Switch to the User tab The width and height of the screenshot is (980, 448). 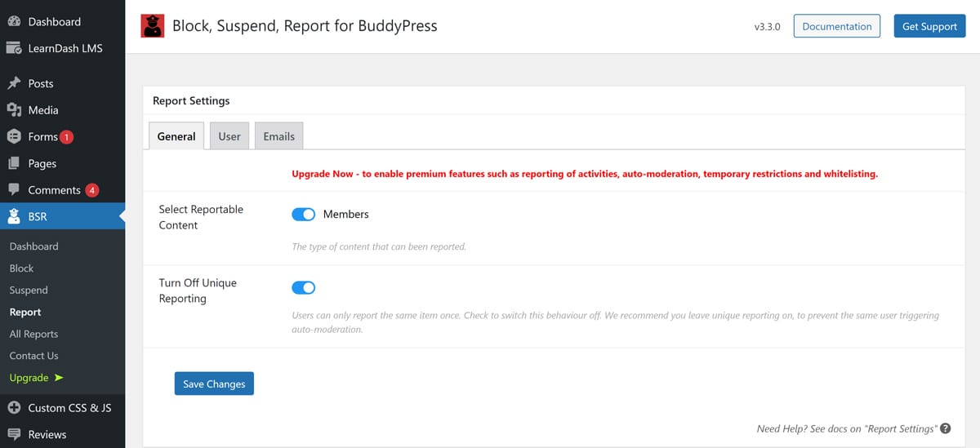pyautogui.click(x=229, y=136)
